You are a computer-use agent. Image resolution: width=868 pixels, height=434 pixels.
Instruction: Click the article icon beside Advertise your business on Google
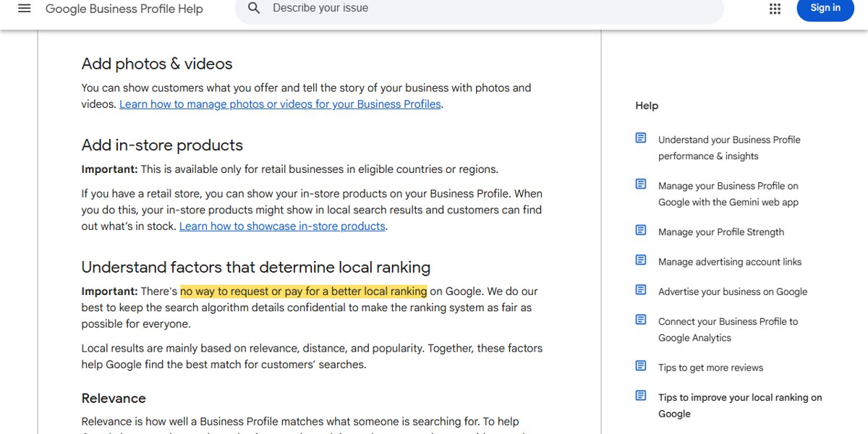pos(641,290)
